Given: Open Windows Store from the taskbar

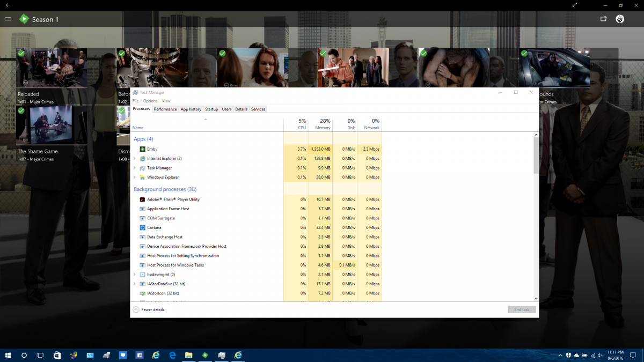Looking at the screenshot, I should 57,355.
